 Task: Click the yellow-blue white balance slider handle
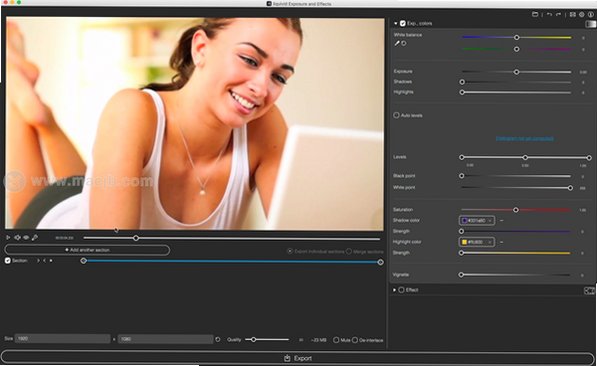point(517,37)
